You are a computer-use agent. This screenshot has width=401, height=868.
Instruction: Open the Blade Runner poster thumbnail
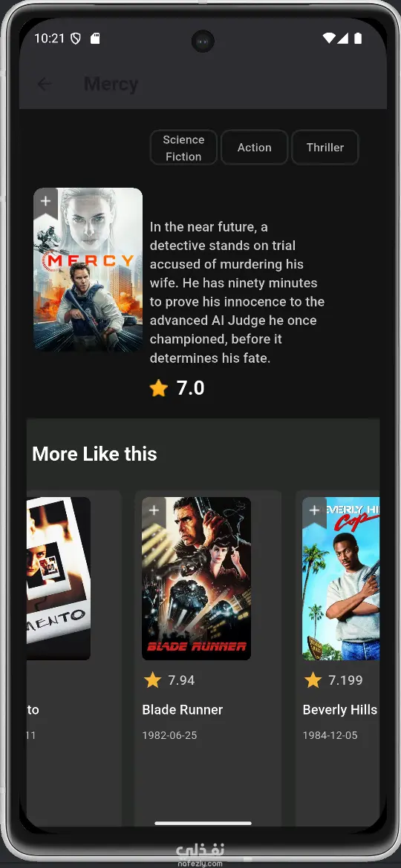click(x=196, y=579)
